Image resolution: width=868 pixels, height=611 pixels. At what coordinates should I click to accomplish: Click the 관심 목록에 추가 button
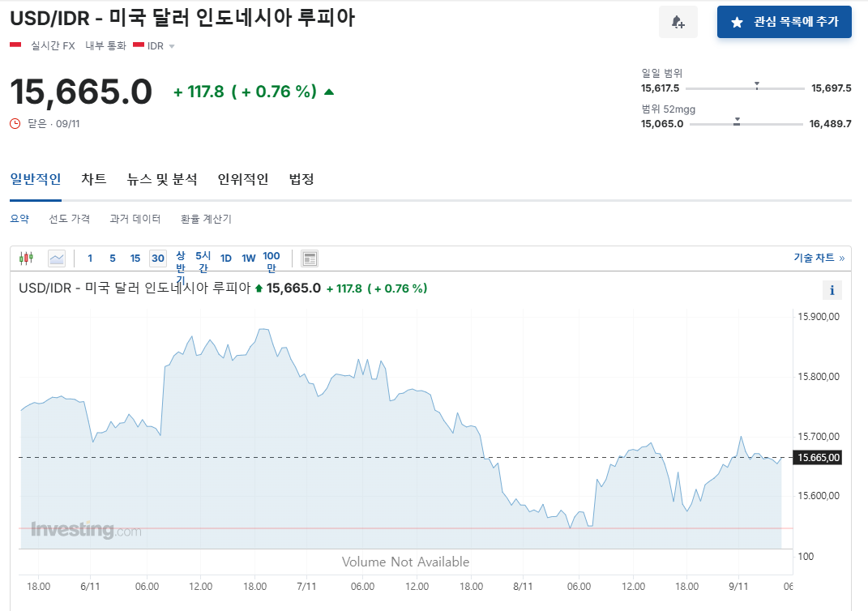pyautogui.click(x=784, y=22)
